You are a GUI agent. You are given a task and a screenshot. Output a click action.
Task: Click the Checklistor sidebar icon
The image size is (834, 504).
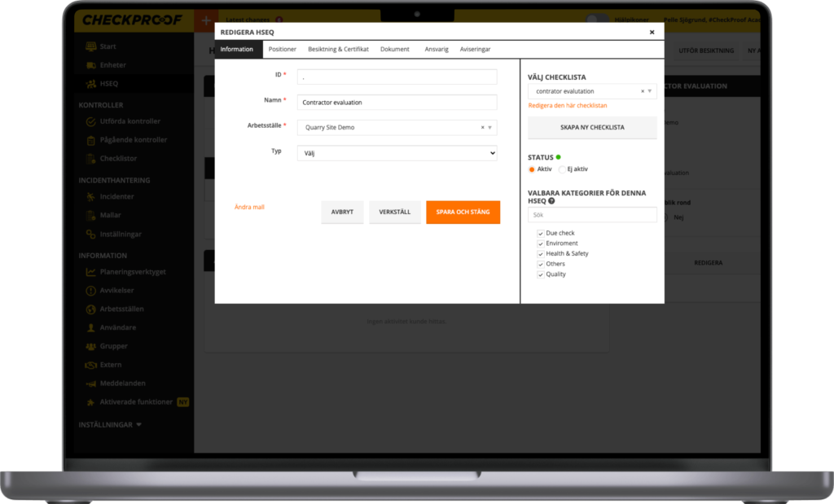92,159
